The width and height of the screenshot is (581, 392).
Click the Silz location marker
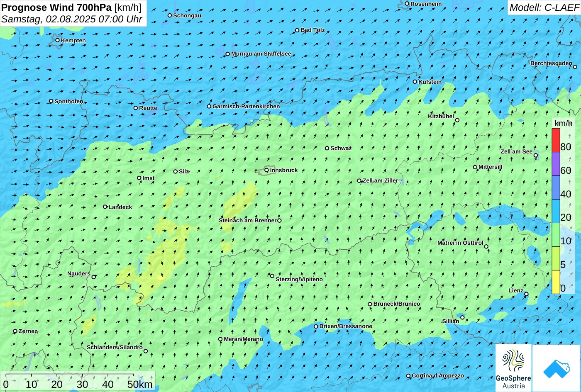pyautogui.click(x=176, y=171)
